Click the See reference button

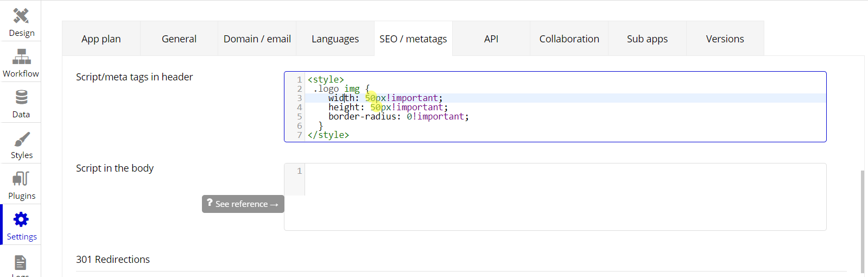pos(243,204)
